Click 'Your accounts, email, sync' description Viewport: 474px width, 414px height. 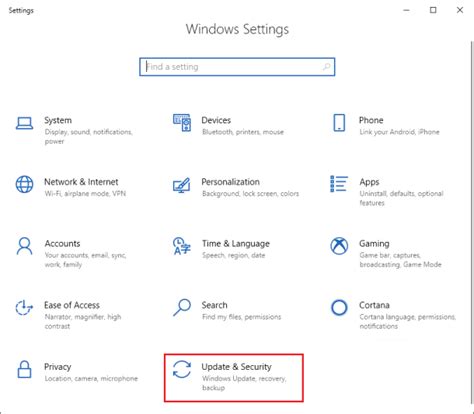coord(85,260)
